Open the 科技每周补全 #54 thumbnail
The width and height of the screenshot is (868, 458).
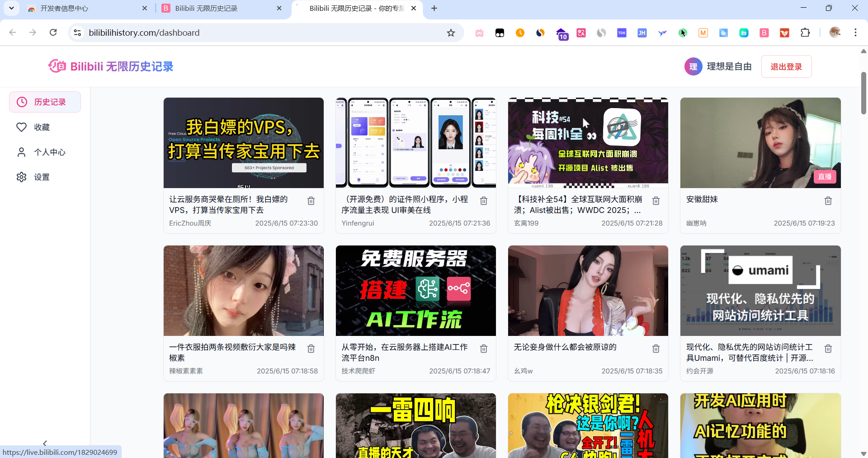(588, 143)
